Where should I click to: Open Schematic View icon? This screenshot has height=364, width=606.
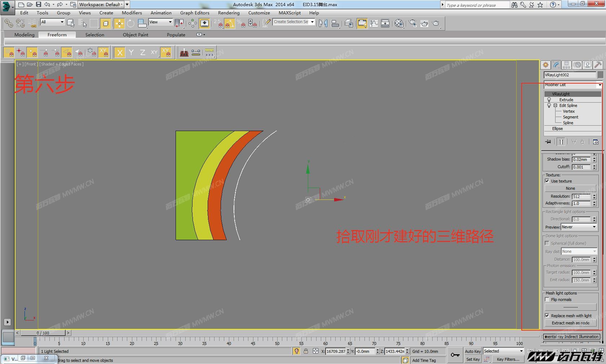pyautogui.click(x=385, y=23)
